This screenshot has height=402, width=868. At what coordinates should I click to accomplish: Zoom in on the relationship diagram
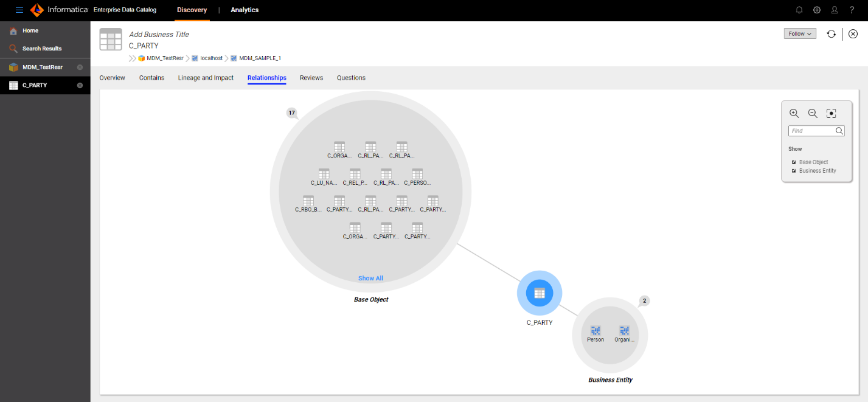point(794,113)
